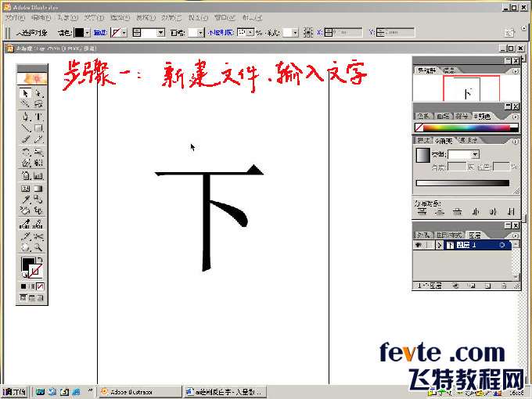Switch to the Gradient panel tab
The width and height of the screenshot is (532, 399).
(x=444, y=140)
